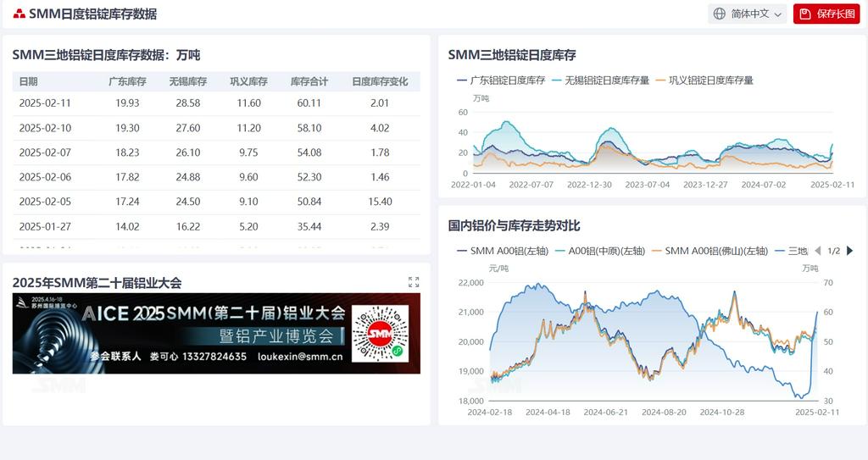The height and width of the screenshot is (460, 868).
Task: Open the 简体中文 language dropdown
Action: coord(748,14)
